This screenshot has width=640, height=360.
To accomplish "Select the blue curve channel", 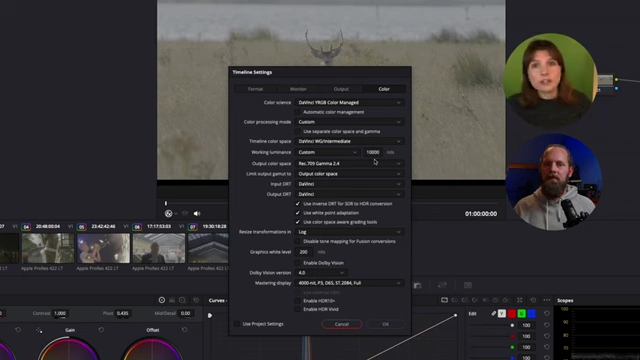I will click(531, 313).
